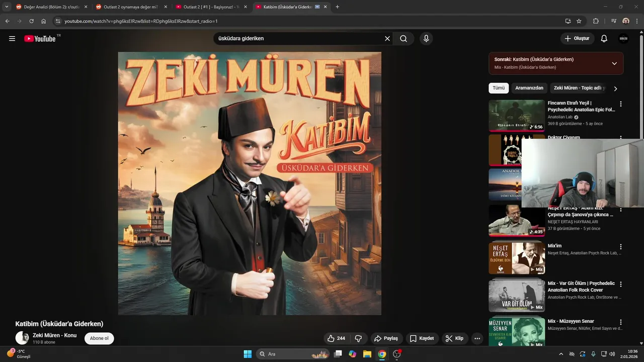This screenshot has height=362, width=644.
Task: Open the Var Git Ölüm mix thumbnail
Action: click(517, 296)
